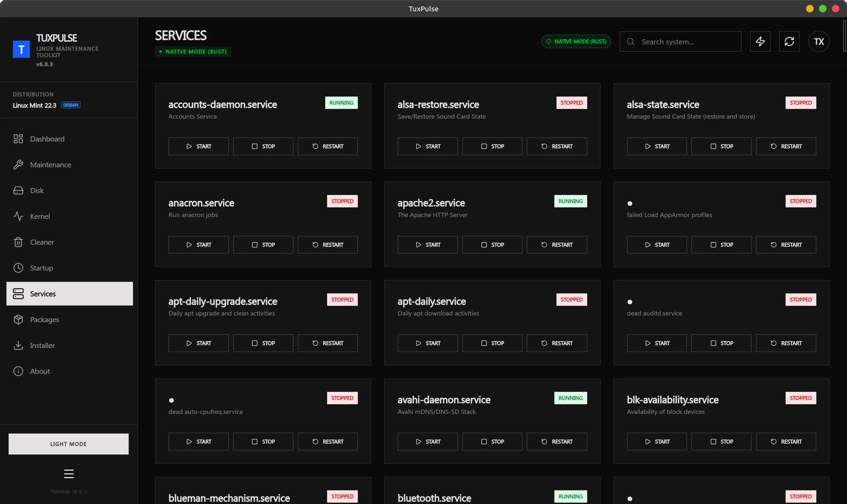Go to the Kernel page

pyautogui.click(x=40, y=216)
